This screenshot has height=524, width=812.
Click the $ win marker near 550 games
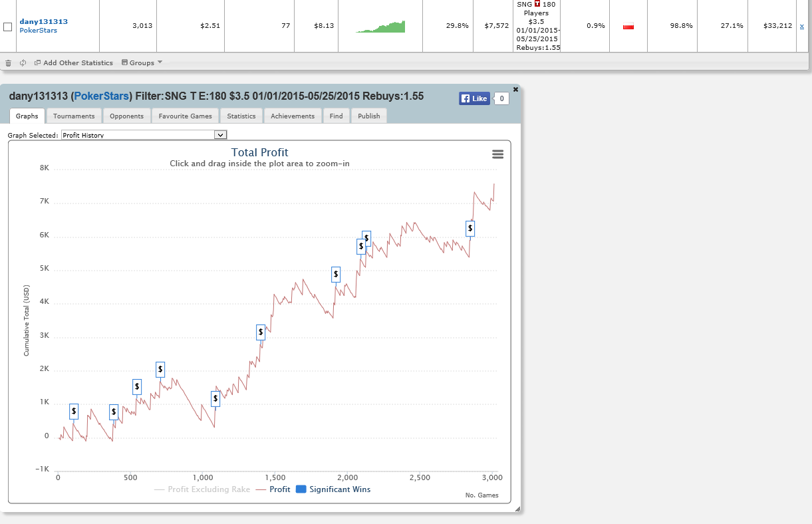(137, 386)
